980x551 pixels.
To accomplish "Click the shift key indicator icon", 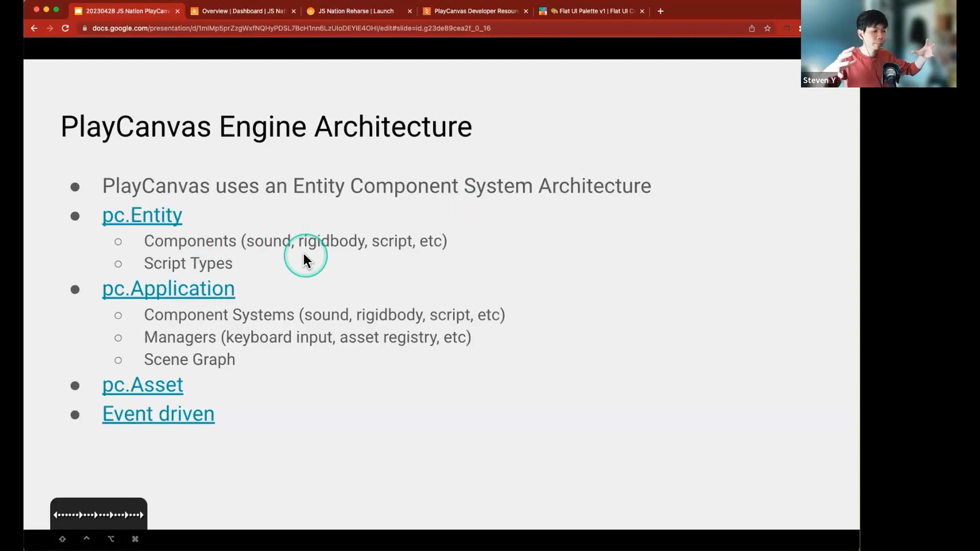I will pos(62,539).
